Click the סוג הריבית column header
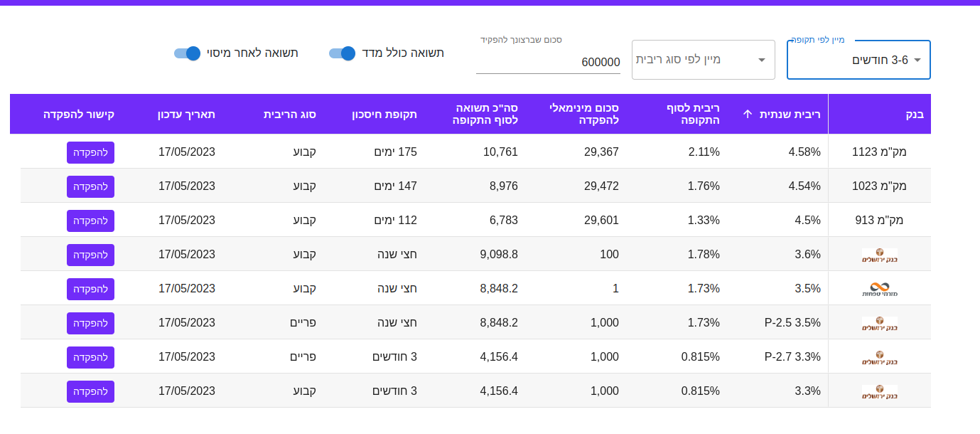The height and width of the screenshot is (434, 980). pos(290,114)
